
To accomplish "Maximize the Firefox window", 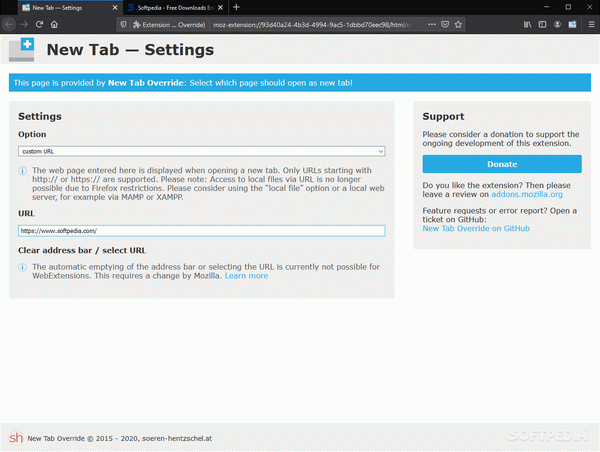I will (568, 7).
